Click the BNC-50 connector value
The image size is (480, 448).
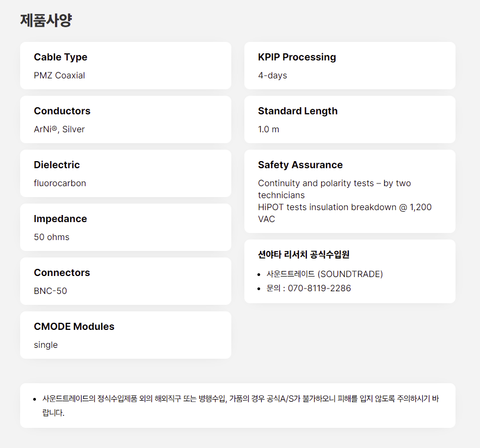[x=50, y=291]
